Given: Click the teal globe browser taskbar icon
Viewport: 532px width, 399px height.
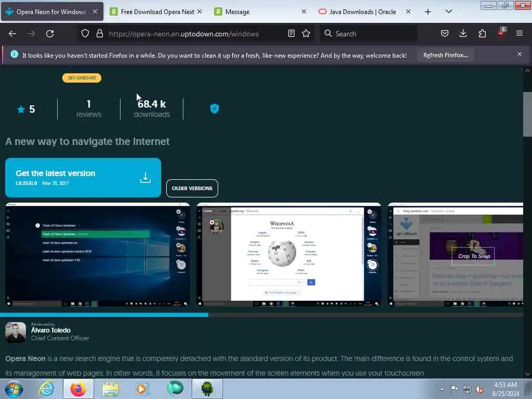Looking at the screenshot, I should pyautogui.click(x=175, y=389).
